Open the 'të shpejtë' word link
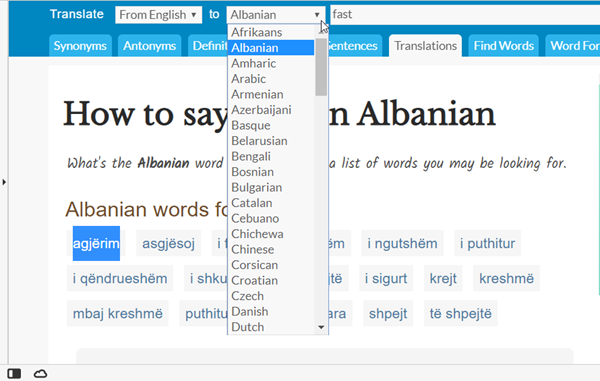Screen dimensions: 600x381 pos(460,314)
